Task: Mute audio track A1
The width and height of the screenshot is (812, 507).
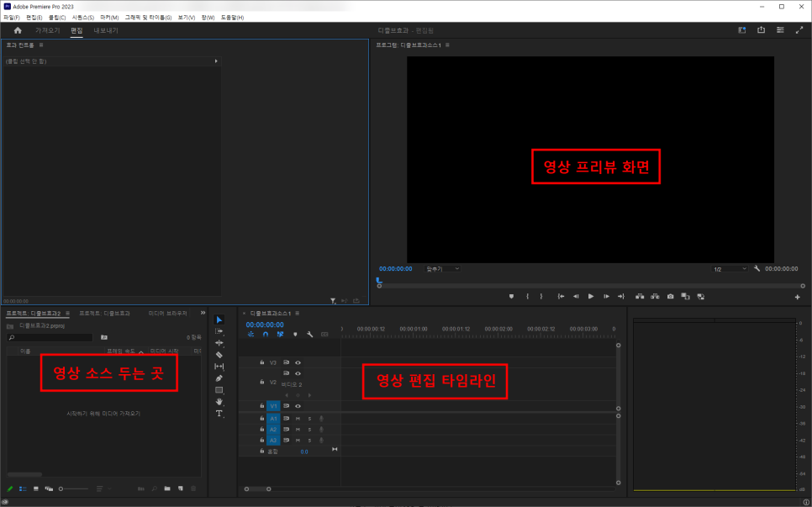Action: tap(298, 418)
